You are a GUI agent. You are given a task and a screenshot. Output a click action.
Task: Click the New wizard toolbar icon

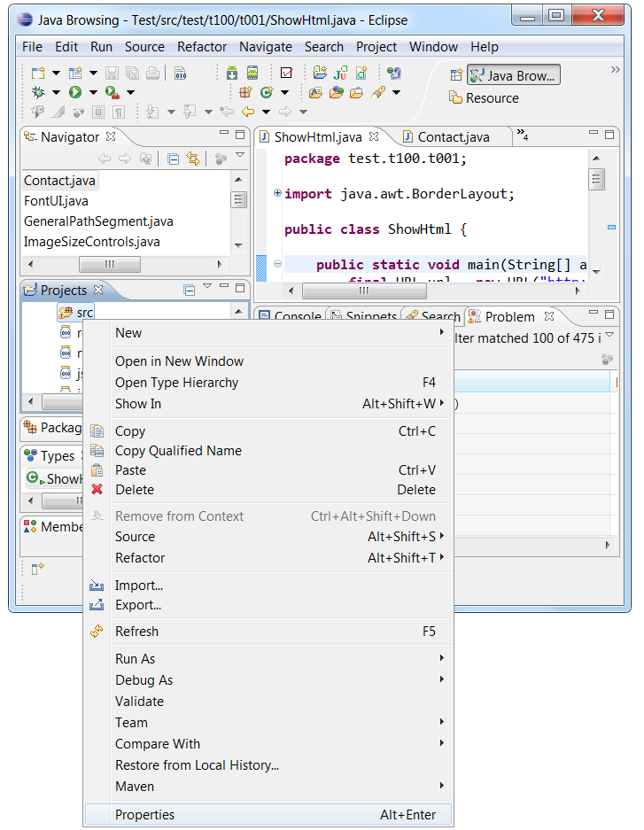tap(38, 73)
